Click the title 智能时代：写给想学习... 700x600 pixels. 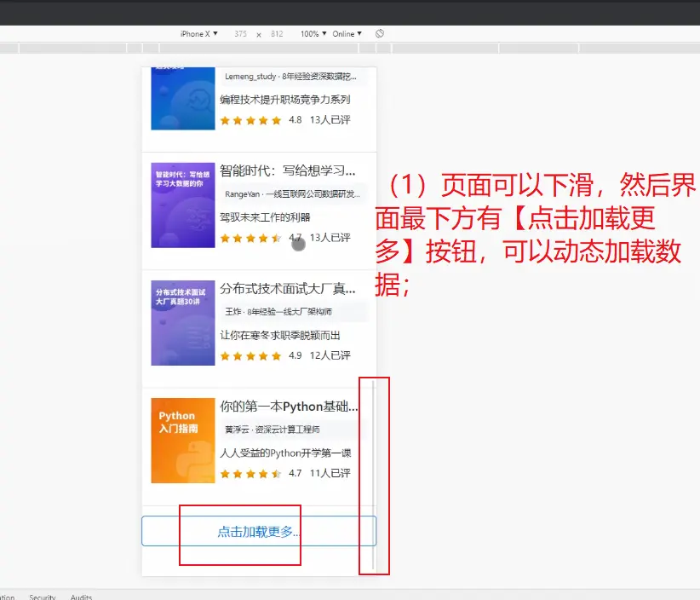(x=288, y=170)
